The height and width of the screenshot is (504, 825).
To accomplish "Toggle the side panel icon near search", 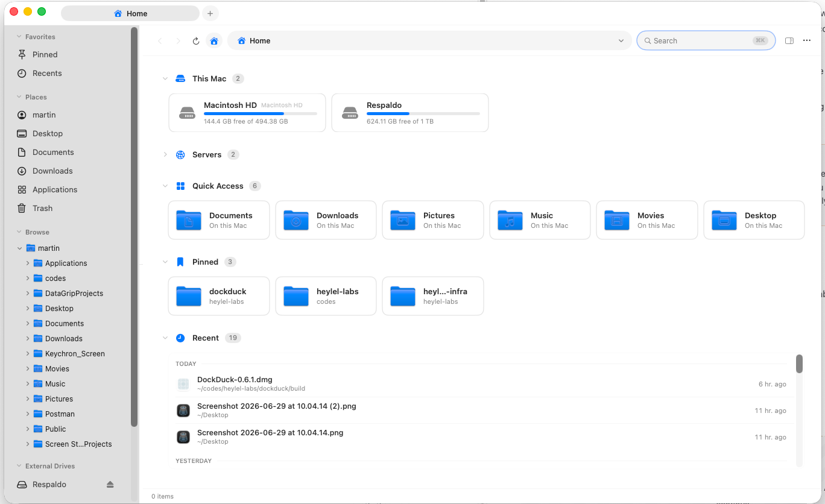I will [789, 41].
